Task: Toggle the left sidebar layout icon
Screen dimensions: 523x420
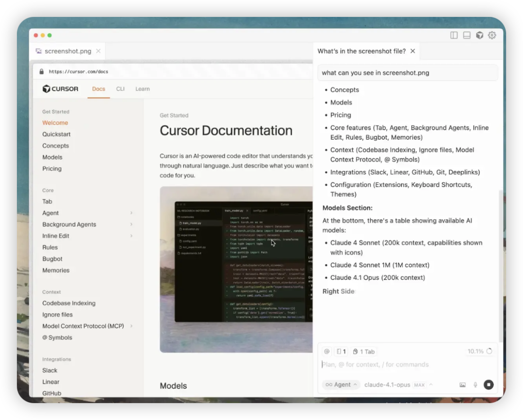Action: pos(454,35)
